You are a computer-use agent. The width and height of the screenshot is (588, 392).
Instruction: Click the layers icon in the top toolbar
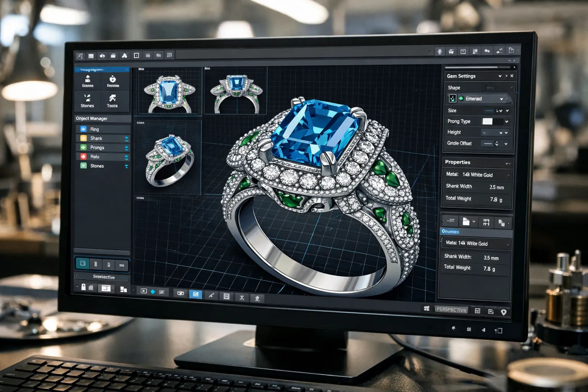pyautogui.click(x=91, y=55)
